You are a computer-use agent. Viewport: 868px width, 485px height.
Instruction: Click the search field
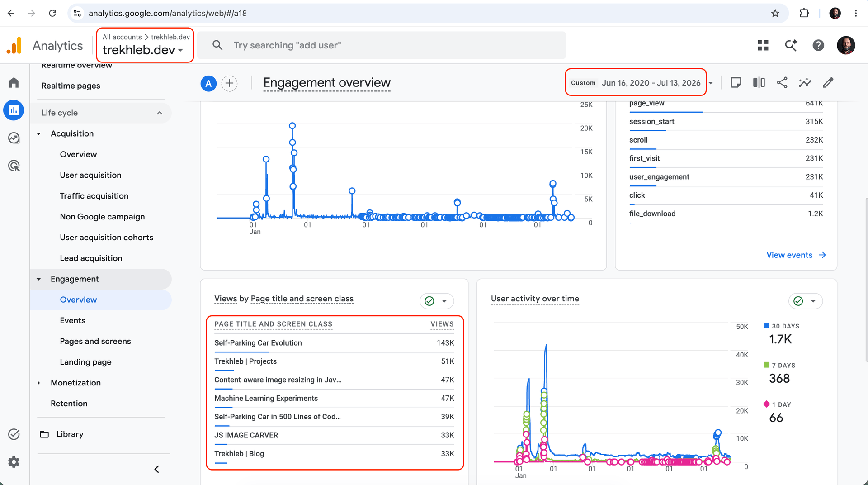pos(382,45)
